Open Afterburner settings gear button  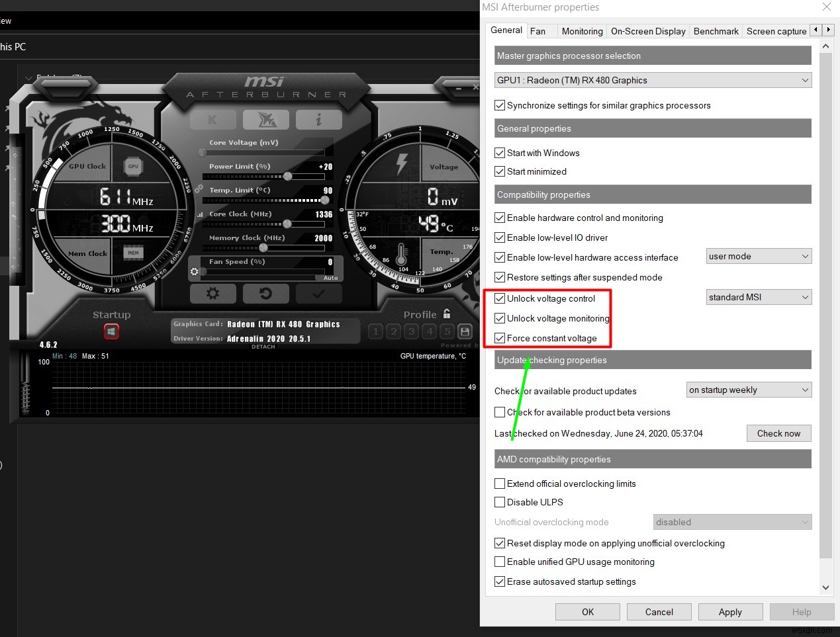click(212, 293)
